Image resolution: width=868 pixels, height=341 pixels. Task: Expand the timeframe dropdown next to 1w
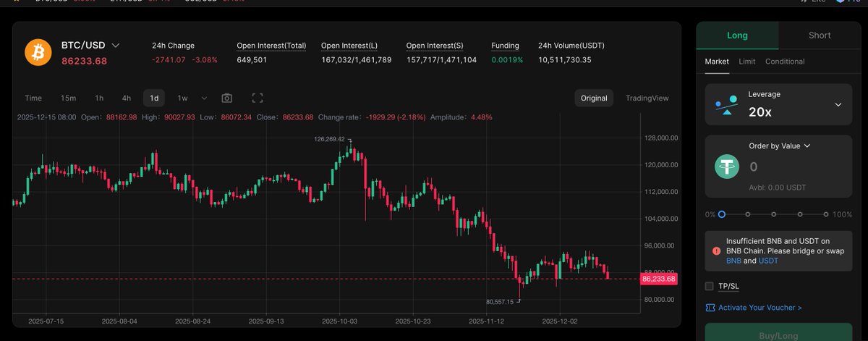point(205,98)
